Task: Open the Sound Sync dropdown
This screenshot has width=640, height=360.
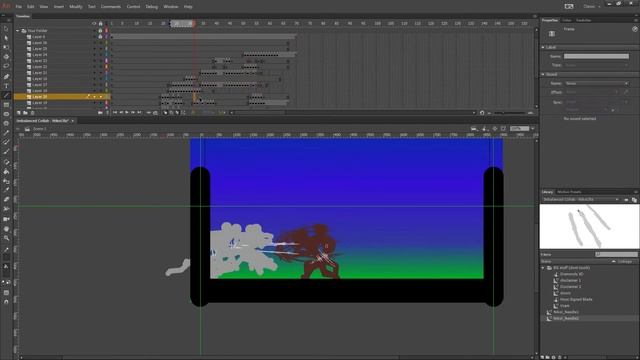Action: click(x=596, y=102)
